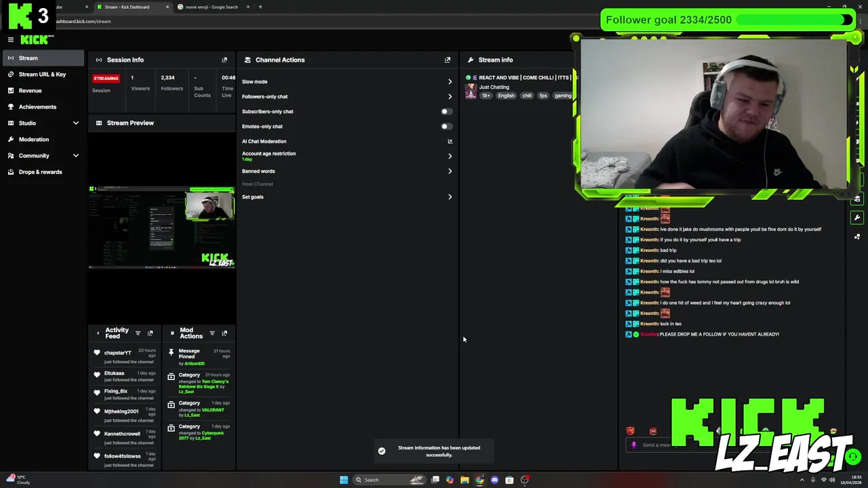Select Kennethcrowell follower entry
Image resolution: width=868 pixels, height=488 pixels.
[122, 433]
